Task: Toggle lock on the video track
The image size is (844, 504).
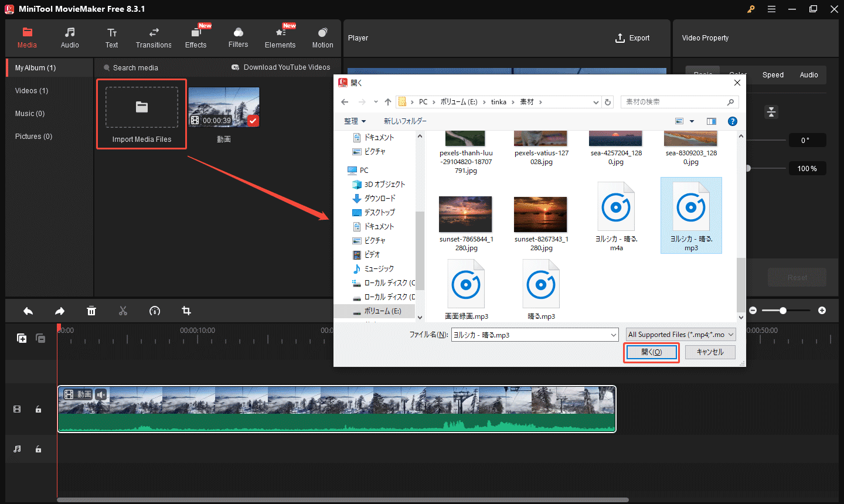Action: (x=38, y=409)
